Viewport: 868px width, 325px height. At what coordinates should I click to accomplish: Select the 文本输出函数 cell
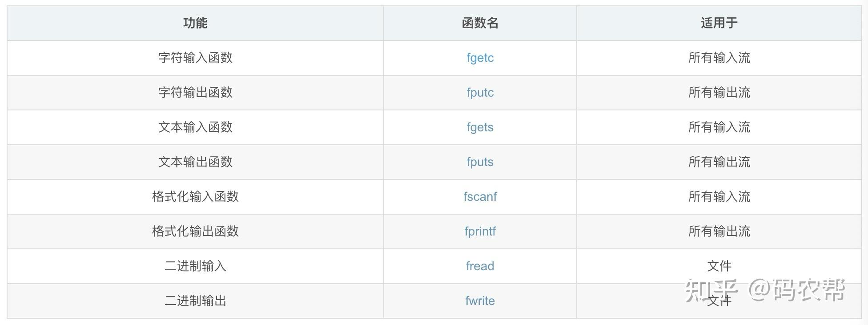pos(195,162)
